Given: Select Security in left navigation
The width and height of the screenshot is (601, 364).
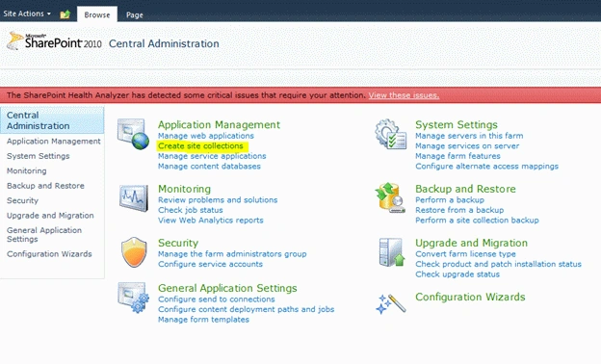Looking at the screenshot, I should click(22, 200).
